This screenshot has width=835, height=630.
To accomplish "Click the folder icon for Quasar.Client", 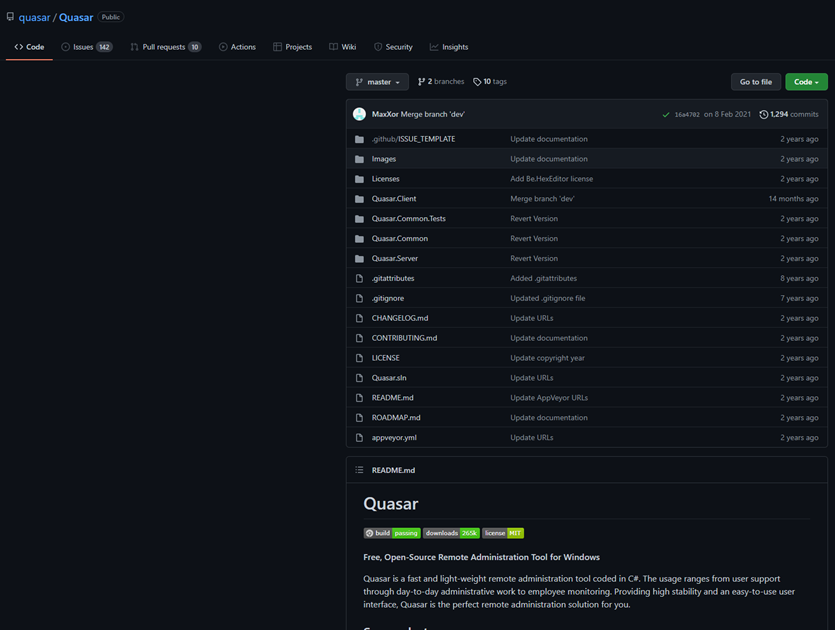I will point(359,199).
